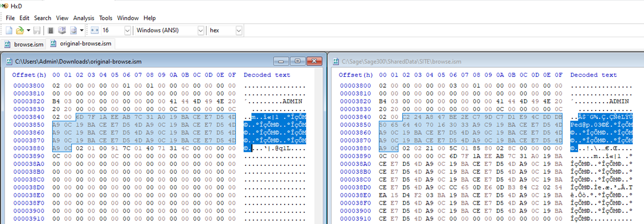Screen dimensions: 644x224
Task: Expand the disk image dropdown arrow
Action: click(x=82, y=30)
